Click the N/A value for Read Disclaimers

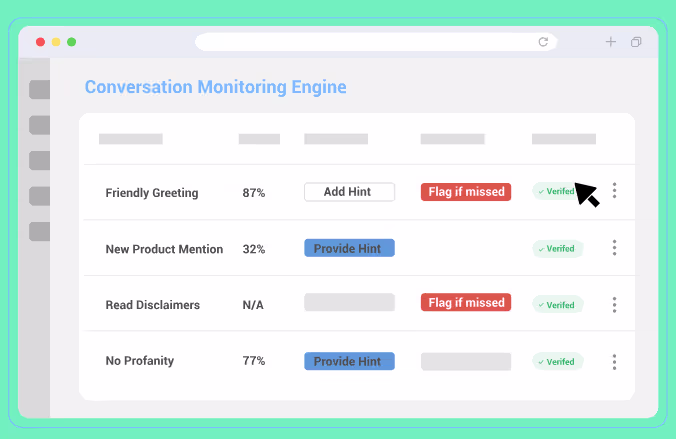[253, 305]
